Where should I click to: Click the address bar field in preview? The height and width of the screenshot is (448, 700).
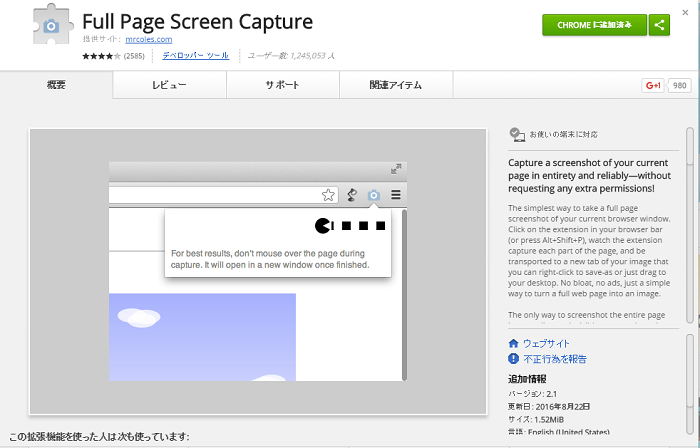pos(223,195)
